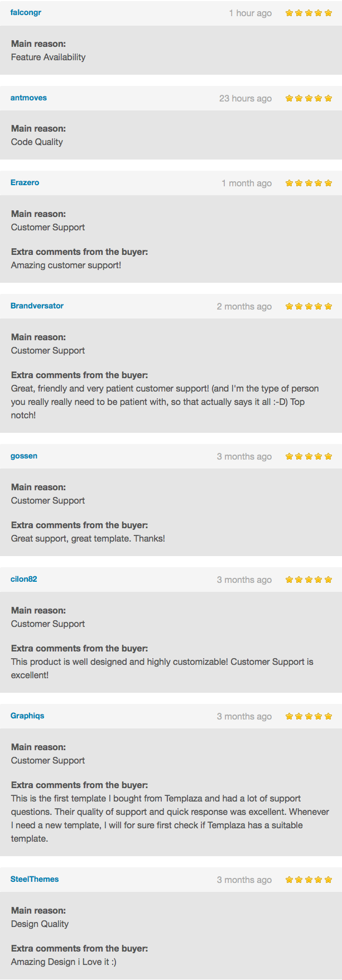Click star rating on cilon82's review
The height and width of the screenshot is (980, 342).
click(309, 580)
